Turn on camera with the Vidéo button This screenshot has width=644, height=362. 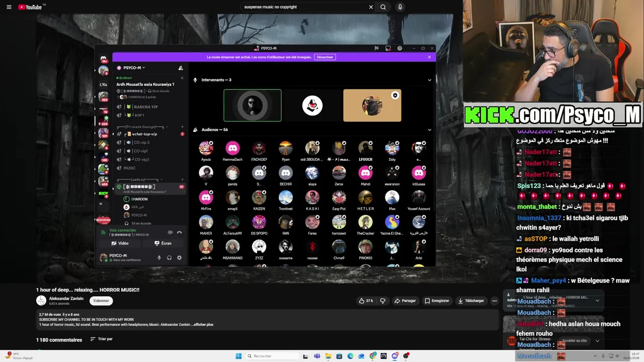[x=120, y=243]
